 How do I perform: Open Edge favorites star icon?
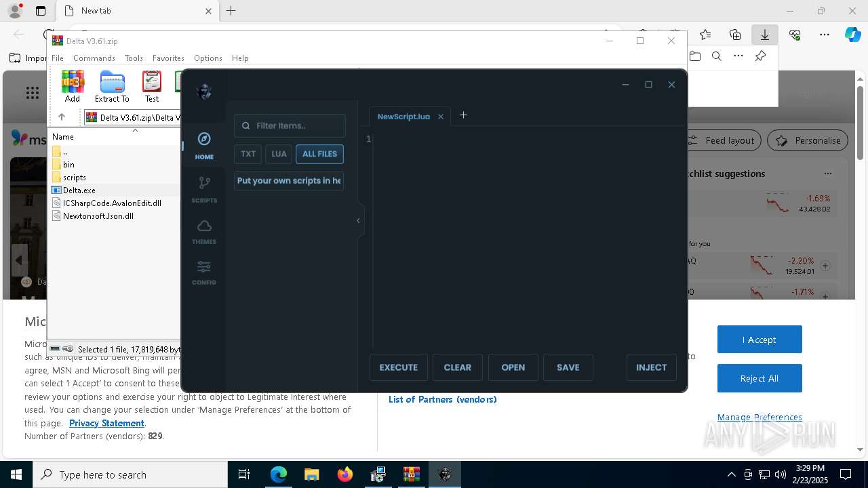pyautogui.click(x=705, y=35)
